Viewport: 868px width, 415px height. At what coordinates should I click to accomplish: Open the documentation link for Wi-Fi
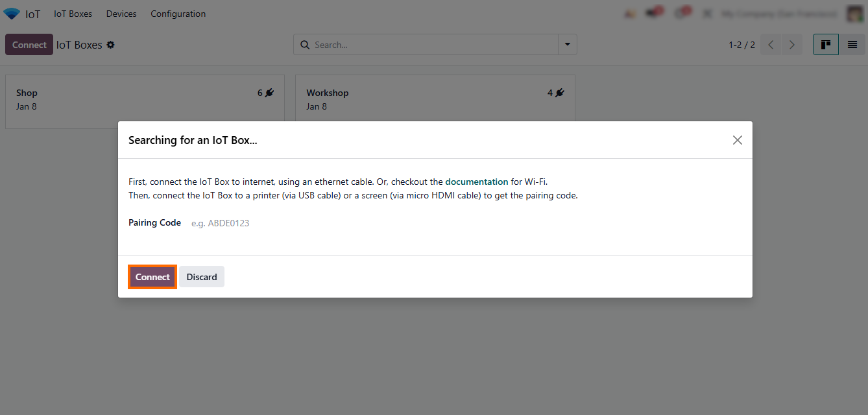pos(476,182)
